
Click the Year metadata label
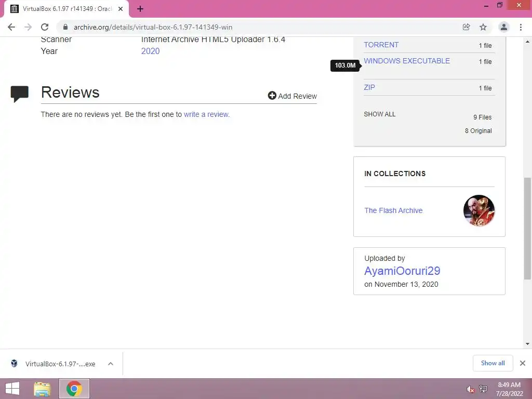(49, 51)
